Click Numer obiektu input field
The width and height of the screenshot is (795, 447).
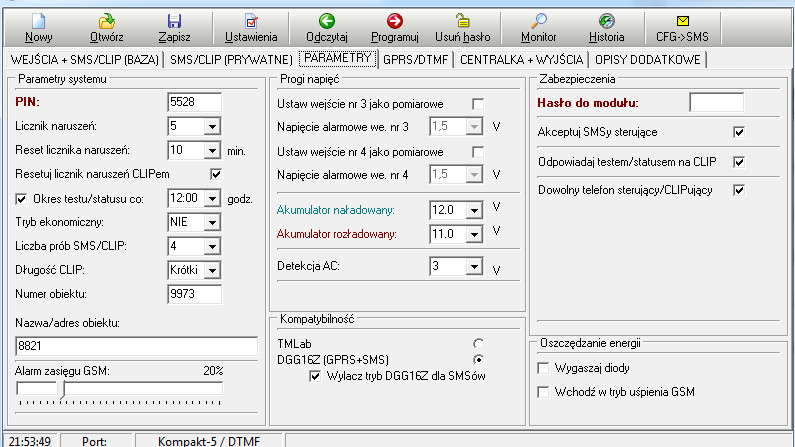[195, 294]
